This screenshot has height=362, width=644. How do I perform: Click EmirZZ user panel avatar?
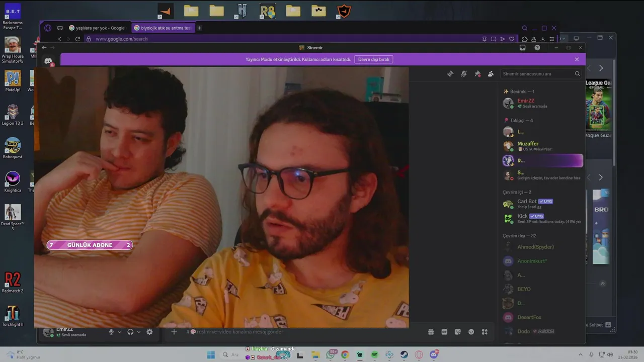[48, 332]
